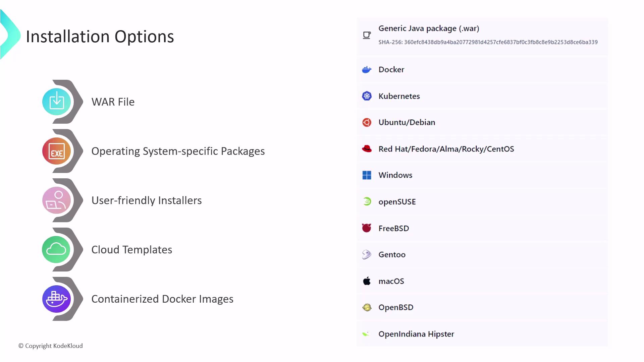Click the WAR File download circle icon

(56, 102)
